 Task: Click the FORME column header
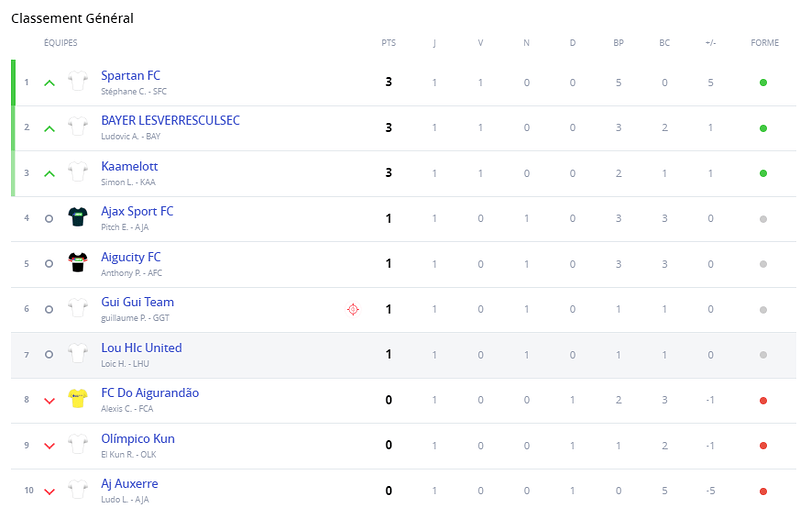(x=764, y=43)
